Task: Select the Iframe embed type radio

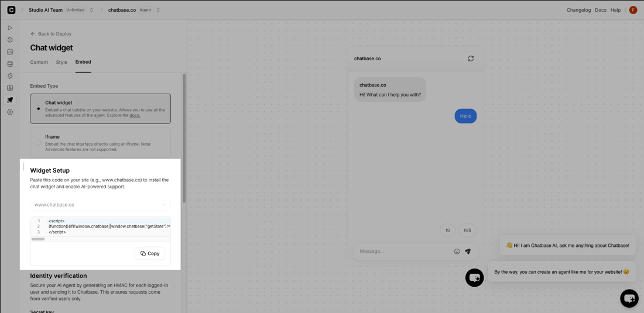Action: click(x=39, y=143)
